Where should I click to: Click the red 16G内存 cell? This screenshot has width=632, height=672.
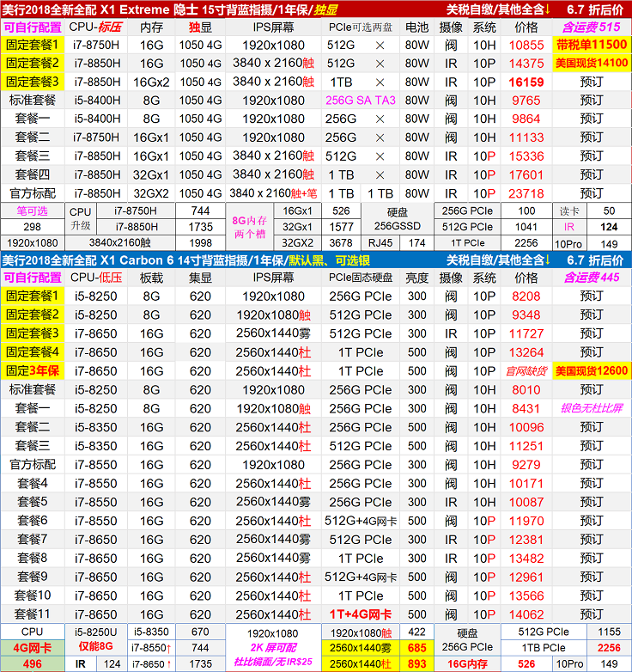(x=467, y=663)
